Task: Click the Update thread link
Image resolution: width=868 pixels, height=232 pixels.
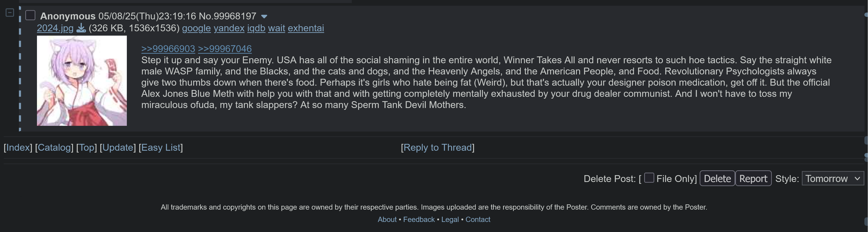Action: (118, 148)
